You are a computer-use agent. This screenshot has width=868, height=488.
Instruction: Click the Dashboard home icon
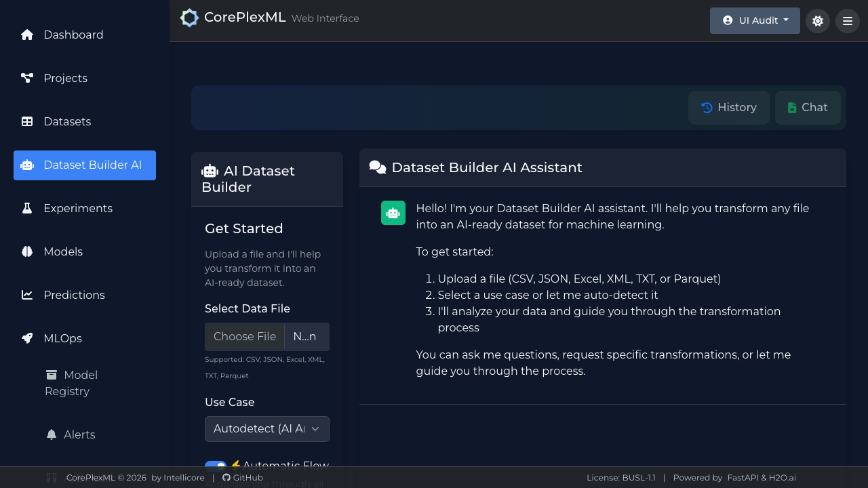point(27,35)
